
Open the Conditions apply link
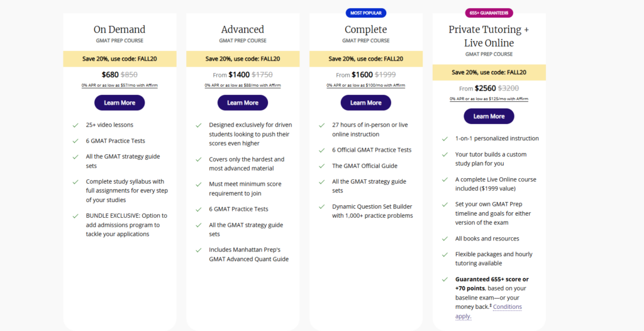[488, 311]
